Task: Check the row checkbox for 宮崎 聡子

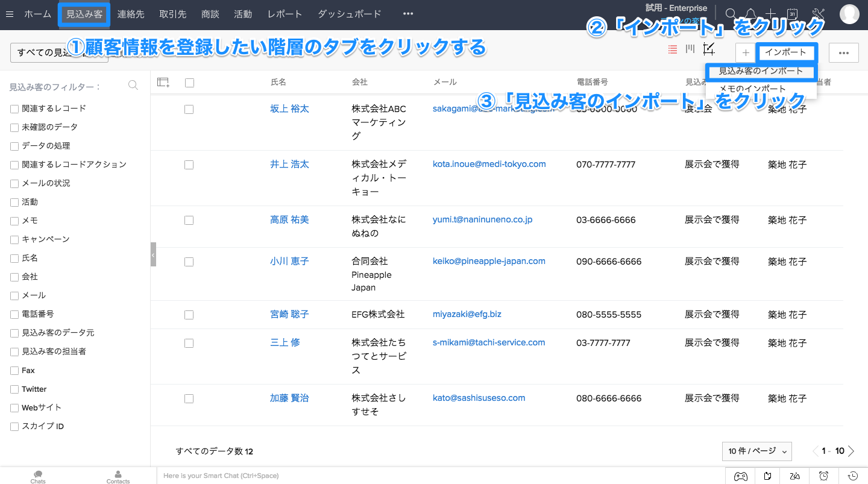Action: click(189, 315)
